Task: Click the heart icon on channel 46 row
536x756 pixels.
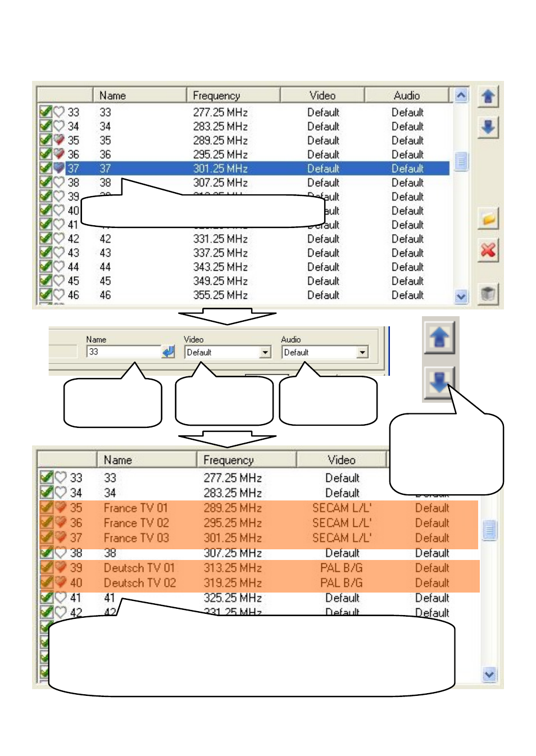Action: [x=59, y=295]
